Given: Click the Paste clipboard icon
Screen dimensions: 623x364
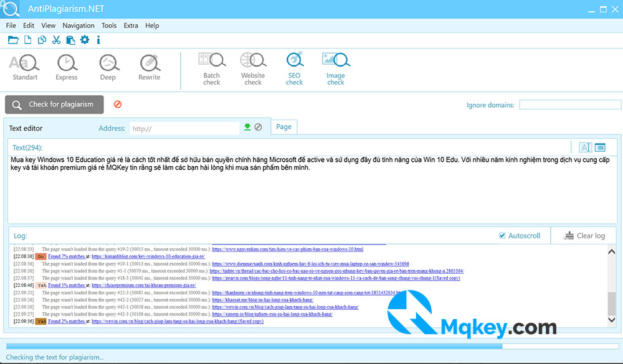Looking at the screenshot, I should [x=70, y=40].
